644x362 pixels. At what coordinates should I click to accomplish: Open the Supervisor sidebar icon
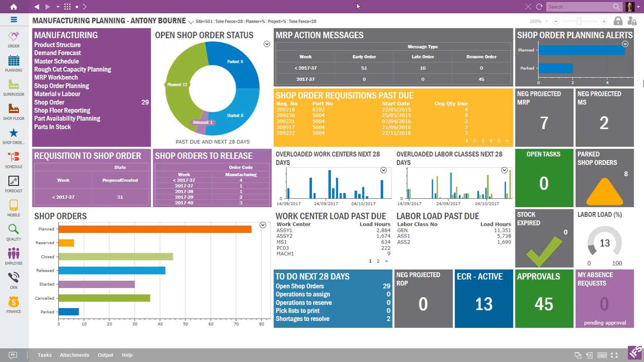click(14, 88)
